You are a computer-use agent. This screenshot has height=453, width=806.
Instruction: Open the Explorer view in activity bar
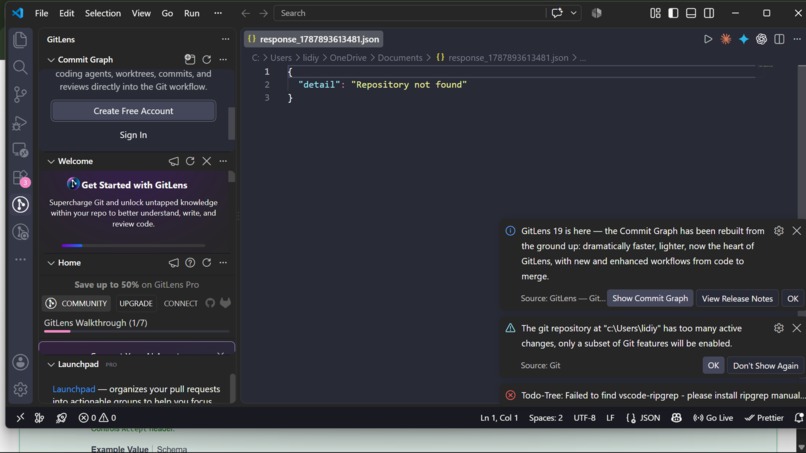[x=20, y=40]
